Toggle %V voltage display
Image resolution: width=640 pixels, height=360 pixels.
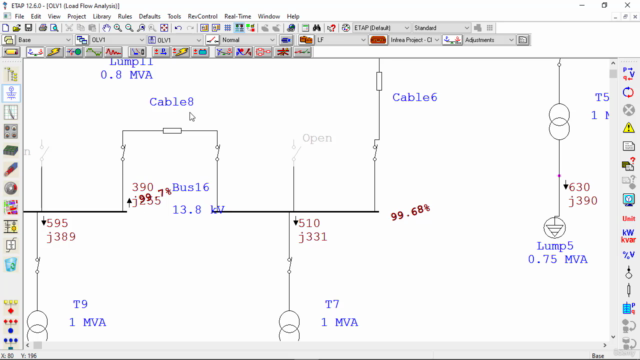pos(629,255)
